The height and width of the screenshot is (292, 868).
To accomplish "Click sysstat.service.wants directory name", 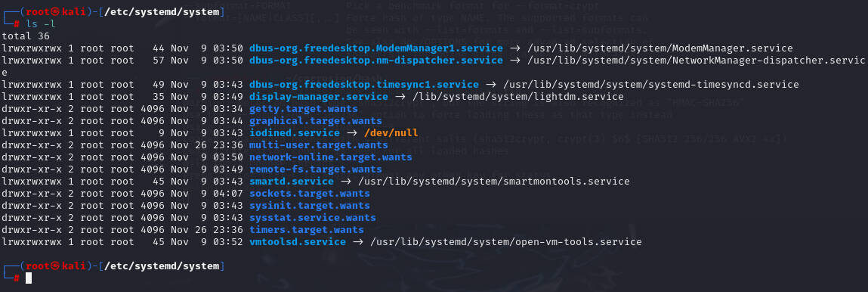I will (313, 218).
